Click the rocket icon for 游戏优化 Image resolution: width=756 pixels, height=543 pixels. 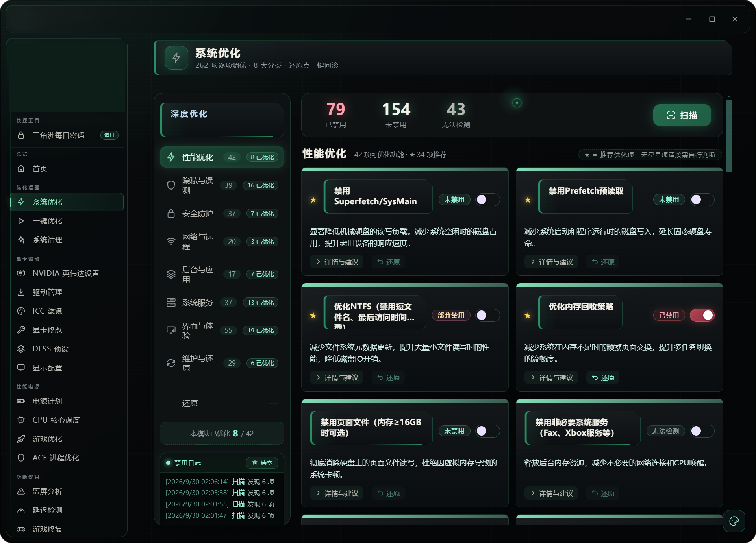21,439
